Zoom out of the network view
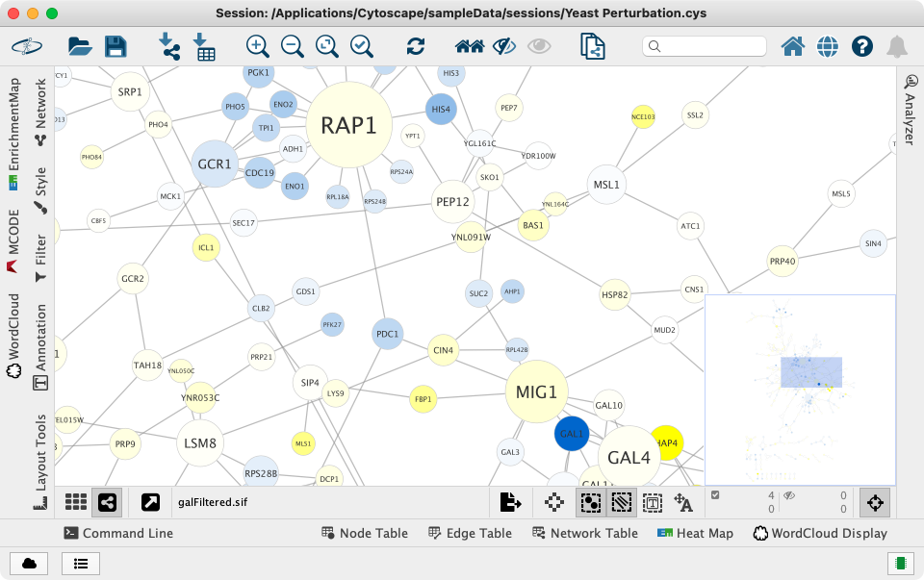The height and width of the screenshot is (580, 924). coord(293,46)
